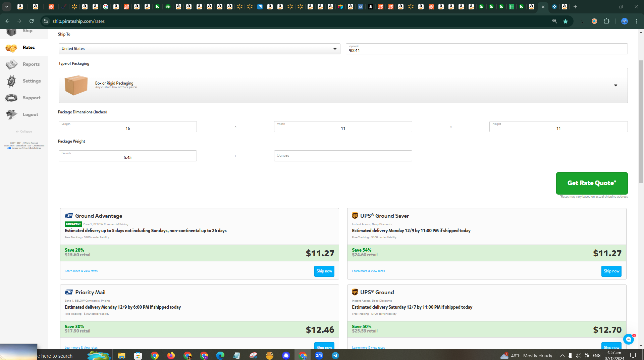Image resolution: width=644 pixels, height=360 pixels.
Task: Click the CHEAPEST badge on Ground Advantage
Action: click(x=73, y=224)
